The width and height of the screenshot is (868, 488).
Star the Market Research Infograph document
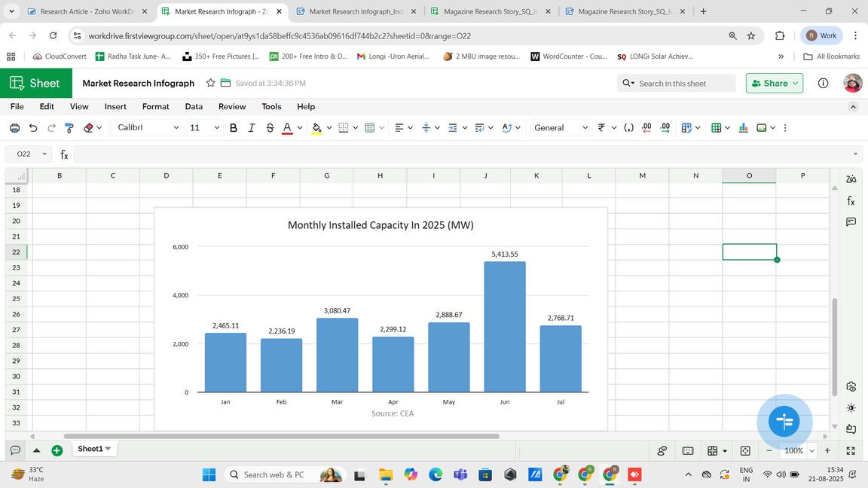click(x=210, y=83)
